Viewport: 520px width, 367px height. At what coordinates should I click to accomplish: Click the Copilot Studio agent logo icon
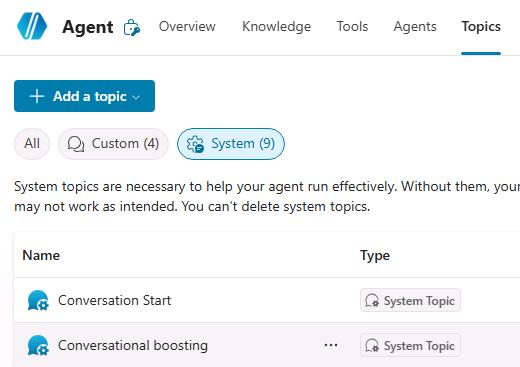(x=32, y=26)
